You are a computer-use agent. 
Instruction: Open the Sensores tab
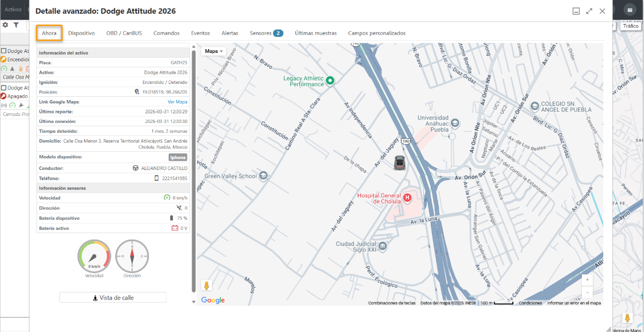(x=267, y=33)
